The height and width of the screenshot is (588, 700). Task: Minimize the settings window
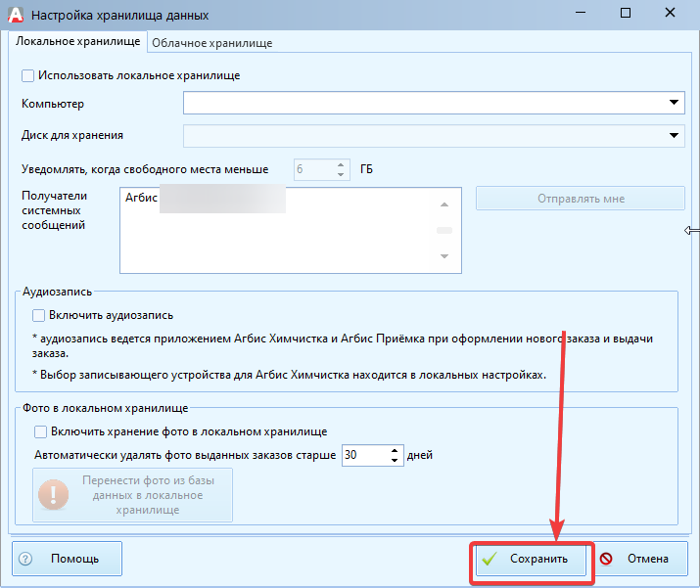(581, 13)
